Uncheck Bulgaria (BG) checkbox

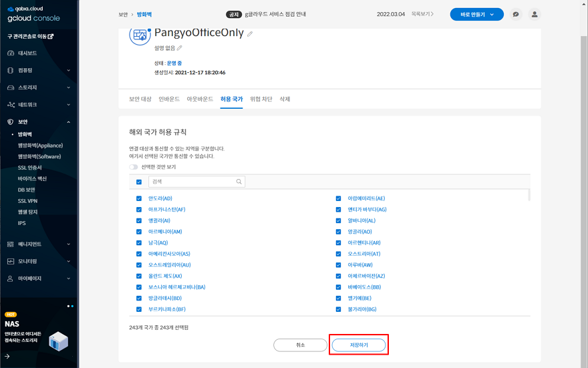(x=338, y=309)
